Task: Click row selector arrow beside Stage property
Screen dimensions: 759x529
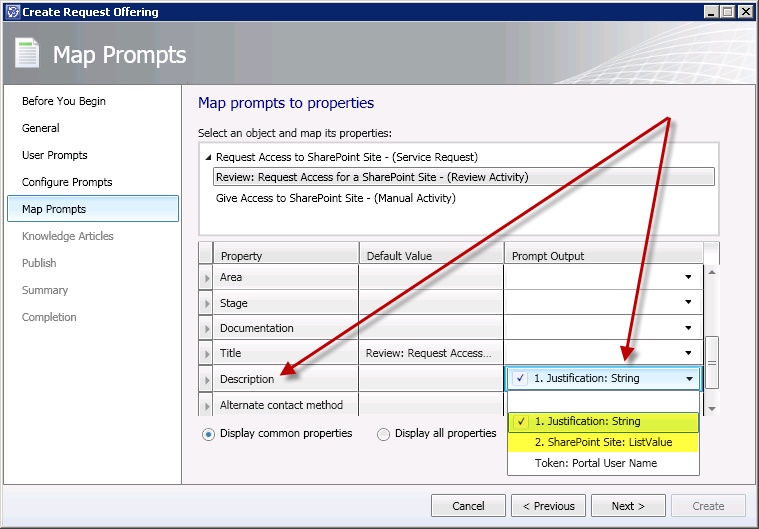Action: (207, 303)
